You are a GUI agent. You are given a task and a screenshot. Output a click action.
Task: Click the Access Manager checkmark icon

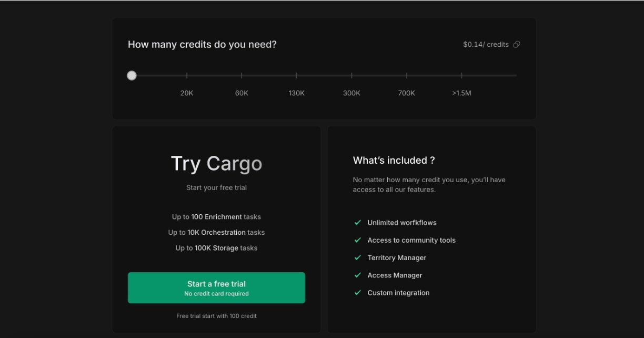[358, 275]
